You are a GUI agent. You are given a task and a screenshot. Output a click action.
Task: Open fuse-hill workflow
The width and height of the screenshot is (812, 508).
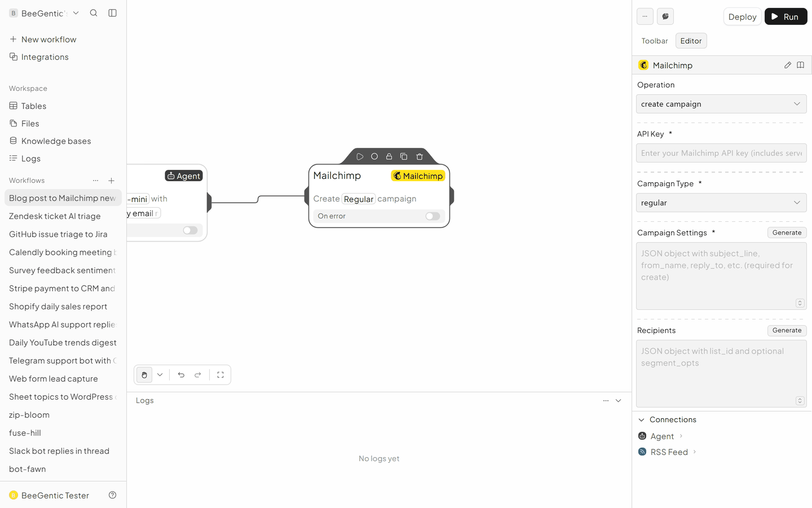coord(63,433)
